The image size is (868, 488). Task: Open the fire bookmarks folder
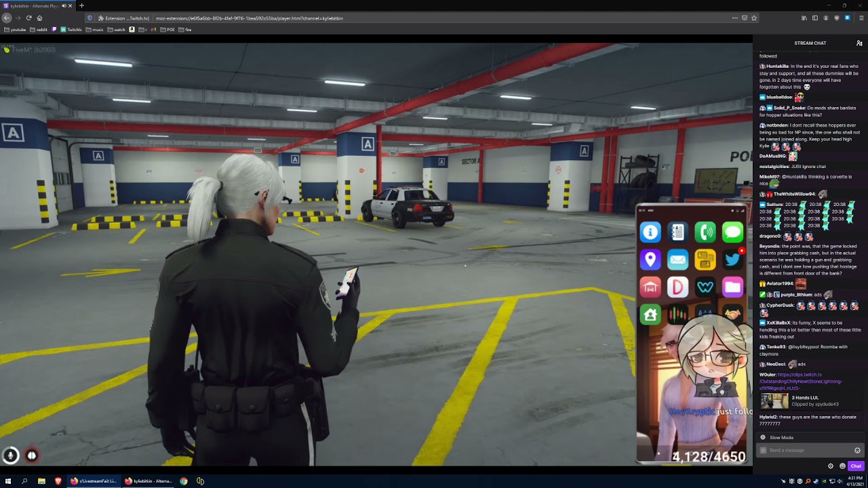click(x=185, y=30)
